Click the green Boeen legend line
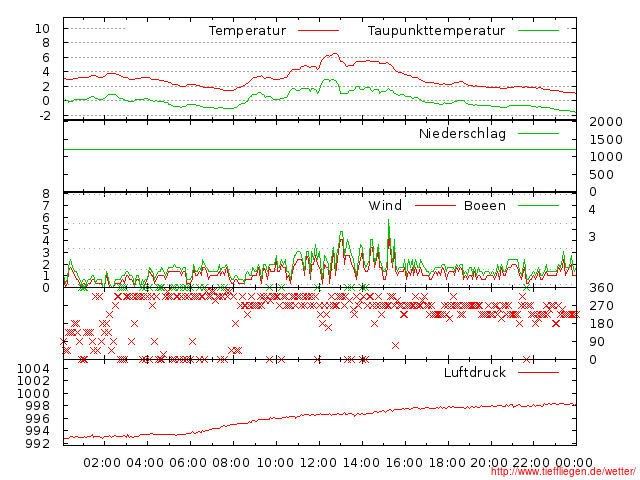 tap(538, 205)
